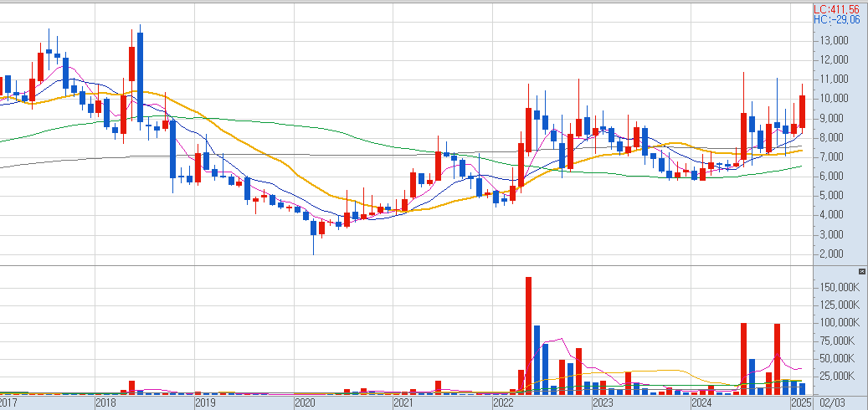Click the tallest red volume bar in 2022
868x410 pixels.
pyautogui.click(x=529, y=336)
